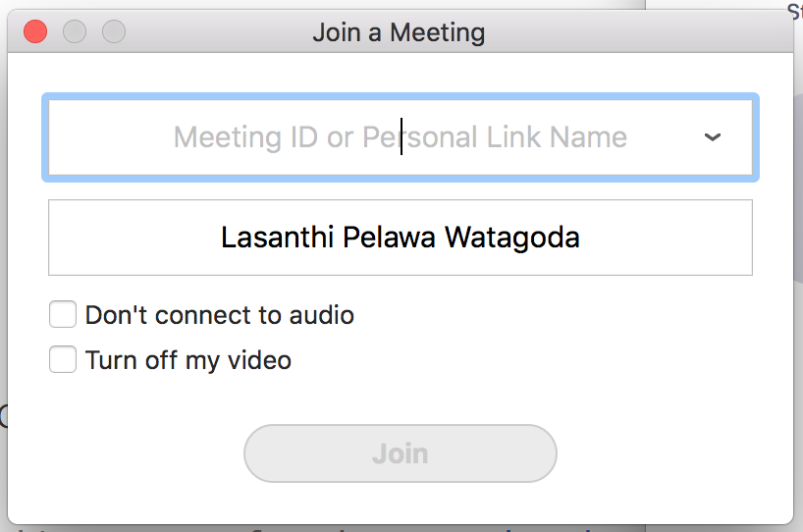Click the Join a Meeting title bar

pos(399,32)
